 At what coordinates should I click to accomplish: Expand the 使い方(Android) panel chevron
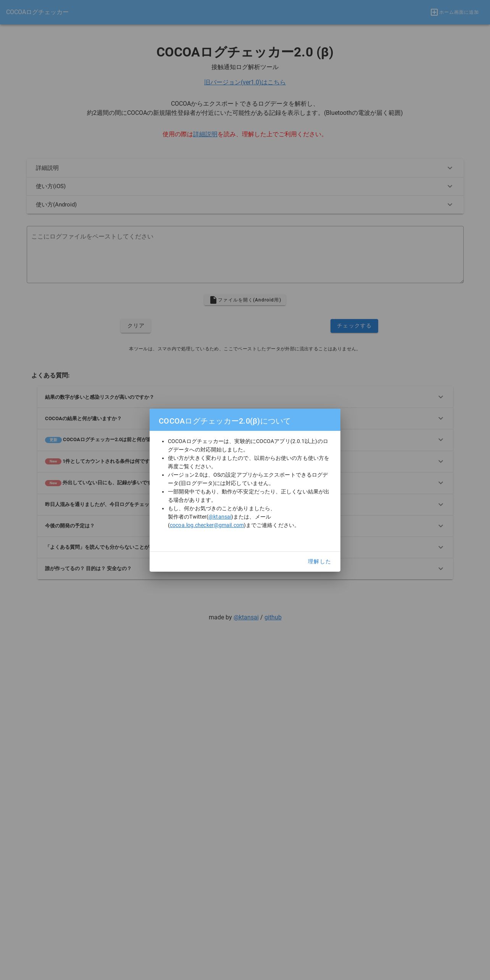(450, 205)
